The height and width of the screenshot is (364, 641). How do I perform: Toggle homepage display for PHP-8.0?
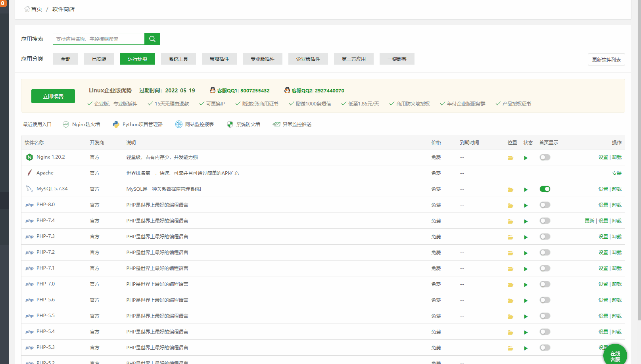tap(545, 205)
